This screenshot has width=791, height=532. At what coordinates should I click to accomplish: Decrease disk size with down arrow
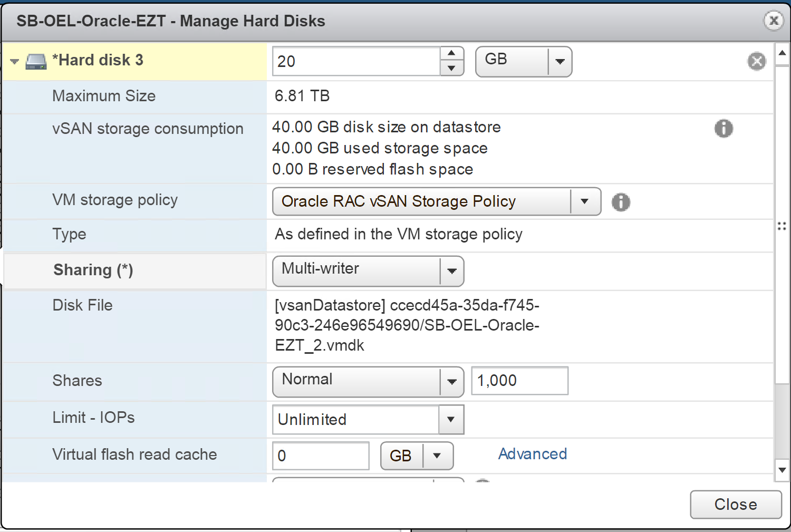click(451, 69)
